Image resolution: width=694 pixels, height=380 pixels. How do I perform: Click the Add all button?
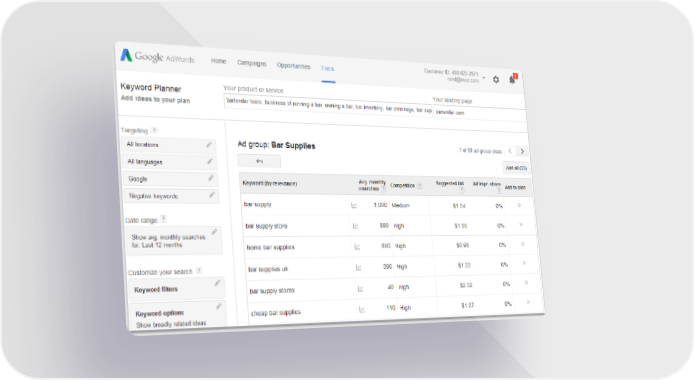point(516,168)
